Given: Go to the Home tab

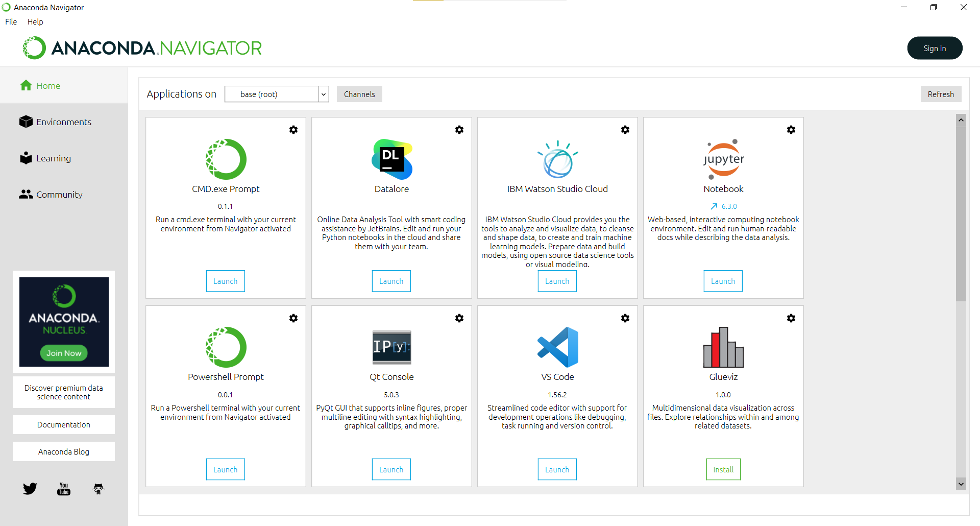Looking at the screenshot, I should point(64,85).
